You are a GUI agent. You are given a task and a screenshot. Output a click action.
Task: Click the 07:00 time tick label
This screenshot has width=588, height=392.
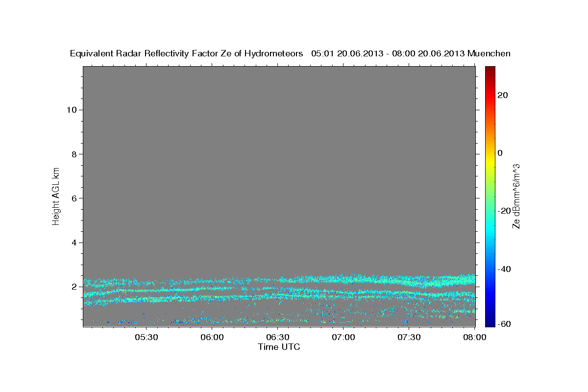tap(344, 337)
